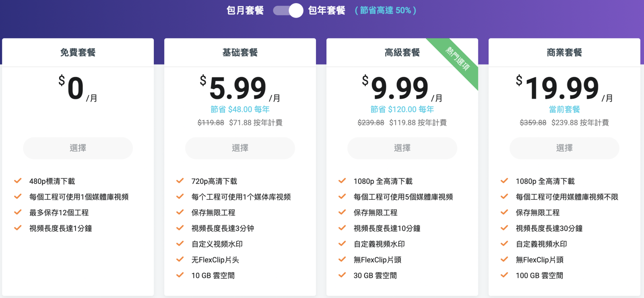Click the checkmark beside 每個工程可使用媒體庫視頻不限
This screenshot has height=298, width=644.
[x=504, y=197]
